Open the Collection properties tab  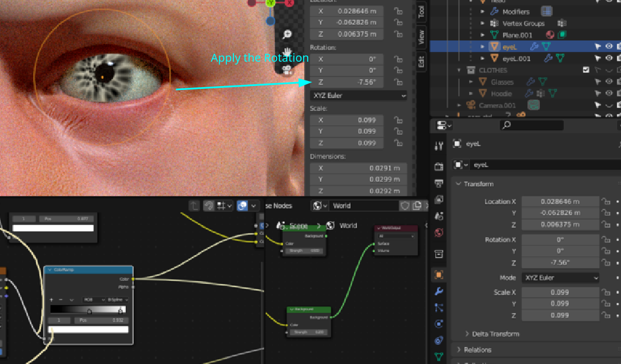[439, 254]
